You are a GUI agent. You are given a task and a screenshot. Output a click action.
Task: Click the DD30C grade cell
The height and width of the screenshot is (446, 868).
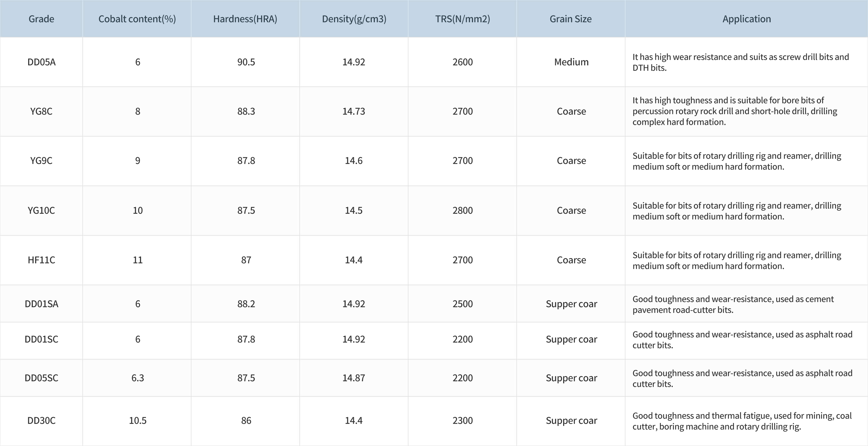coord(41,421)
